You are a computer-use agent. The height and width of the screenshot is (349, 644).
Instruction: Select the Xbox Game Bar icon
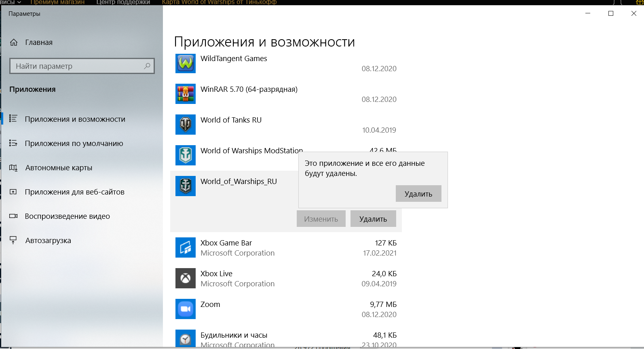[186, 248]
